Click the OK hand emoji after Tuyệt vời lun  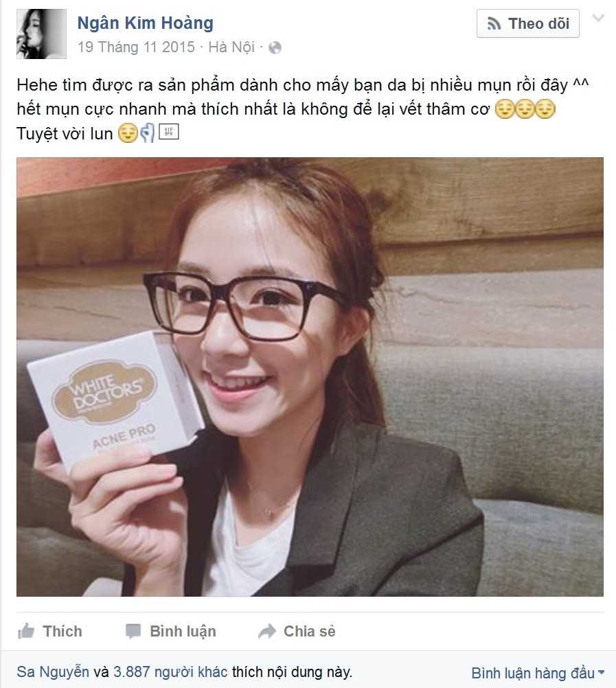148,133
